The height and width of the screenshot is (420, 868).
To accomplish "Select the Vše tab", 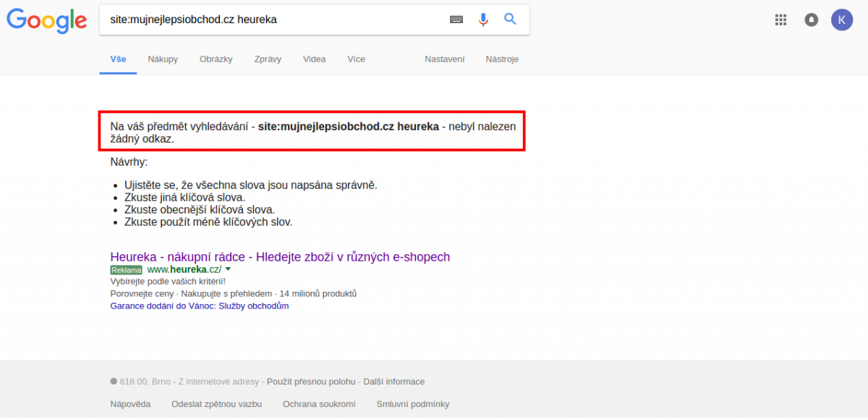I will click(x=118, y=59).
